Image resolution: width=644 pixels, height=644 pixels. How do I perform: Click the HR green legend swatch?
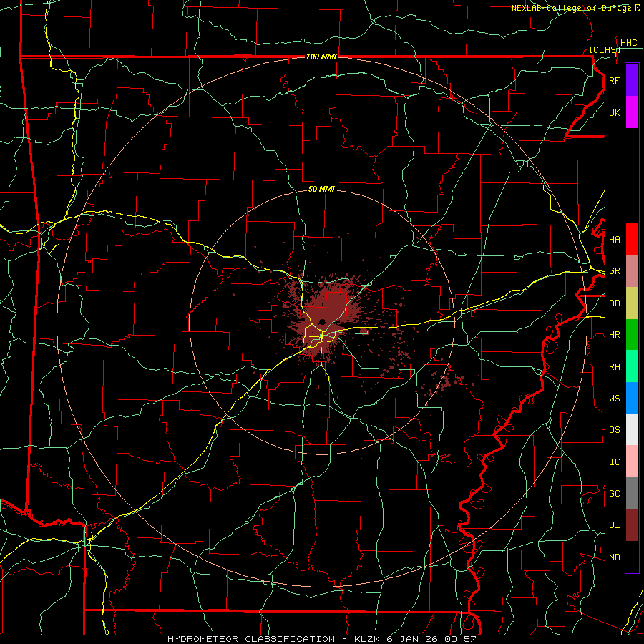[632, 335]
